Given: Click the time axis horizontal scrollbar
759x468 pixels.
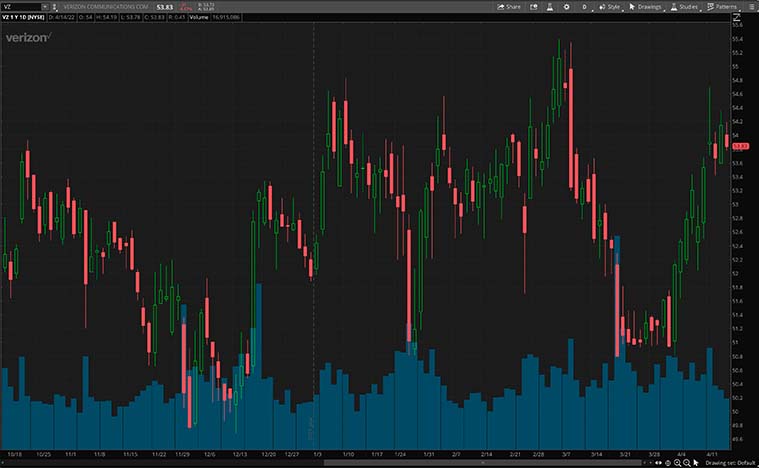Looking at the screenshot, I should [483, 463].
